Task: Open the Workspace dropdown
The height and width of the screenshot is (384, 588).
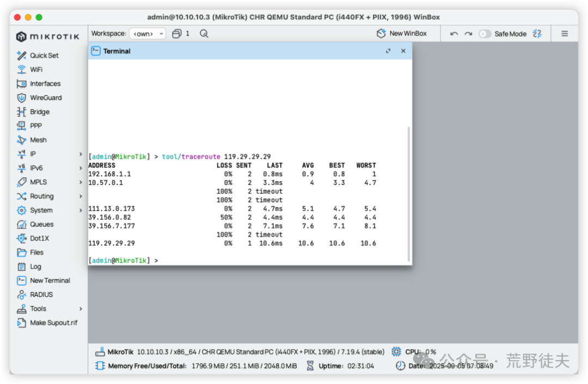Action: pos(148,34)
